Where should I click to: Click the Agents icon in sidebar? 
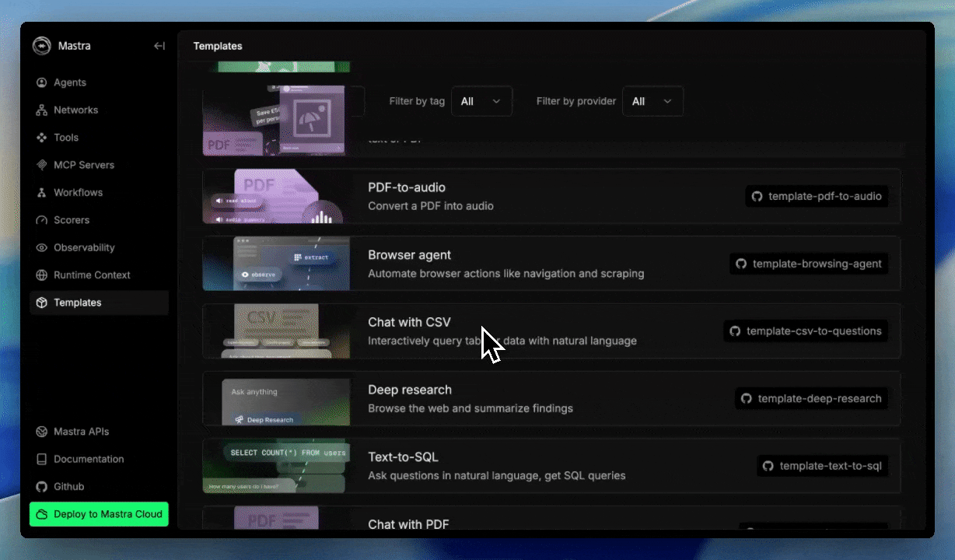[42, 82]
